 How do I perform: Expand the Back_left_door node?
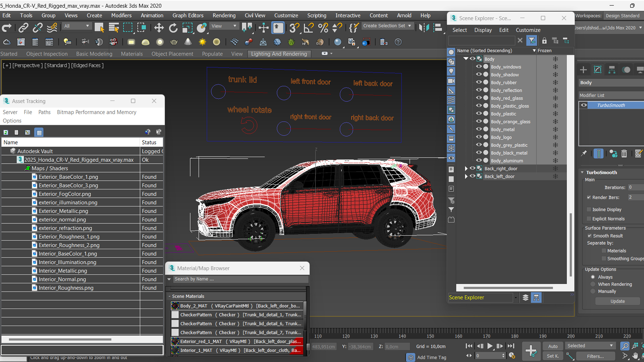click(x=466, y=176)
